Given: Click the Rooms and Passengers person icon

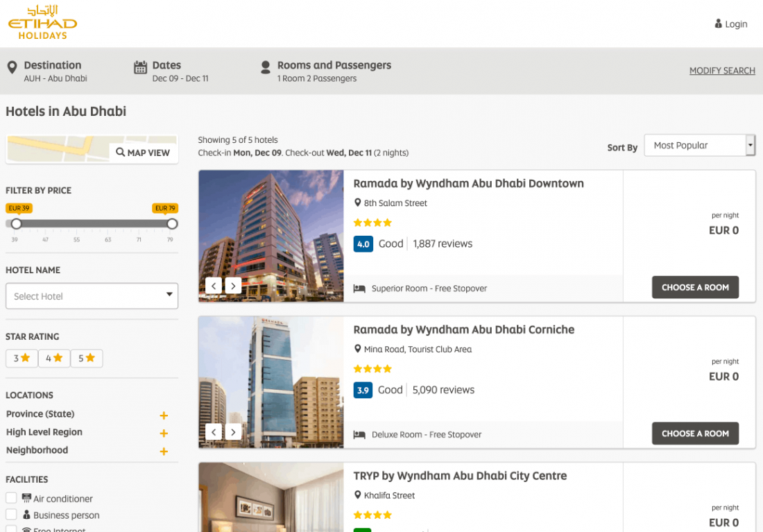Looking at the screenshot, I should pyautogui.click(x=265, y=67).
